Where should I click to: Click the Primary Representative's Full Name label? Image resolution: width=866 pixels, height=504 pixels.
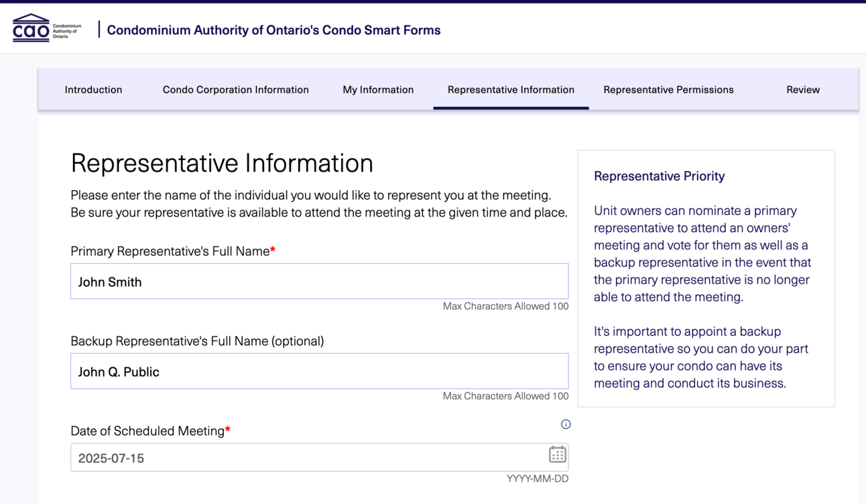point(173,251)
